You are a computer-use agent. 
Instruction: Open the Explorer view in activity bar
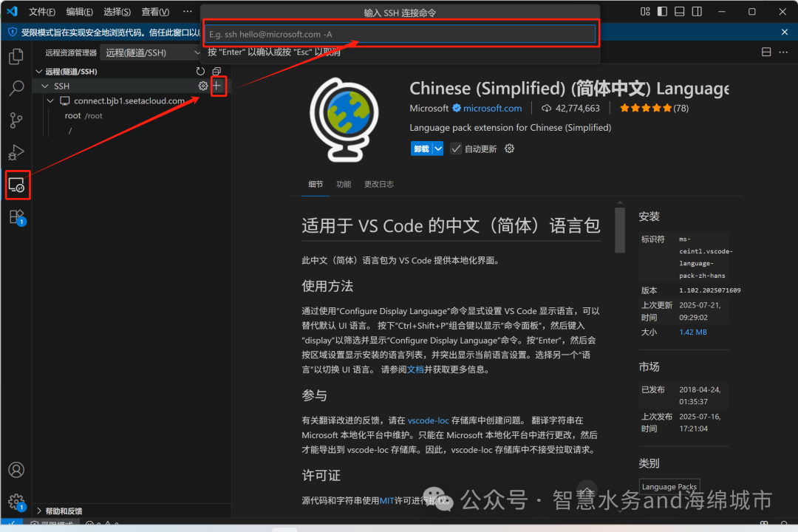click(x=16, y=56)
